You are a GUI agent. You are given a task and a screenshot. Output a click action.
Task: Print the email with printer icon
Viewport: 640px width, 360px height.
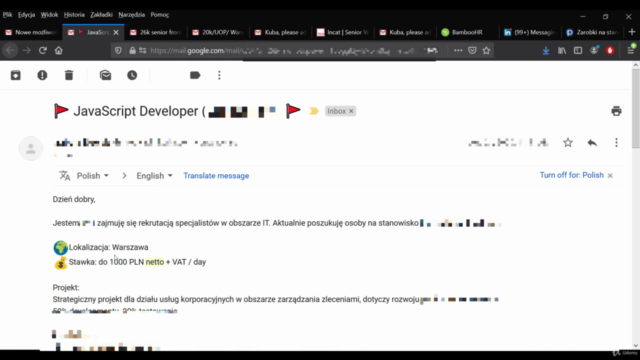pyautogui.click(x=616, y=111)
